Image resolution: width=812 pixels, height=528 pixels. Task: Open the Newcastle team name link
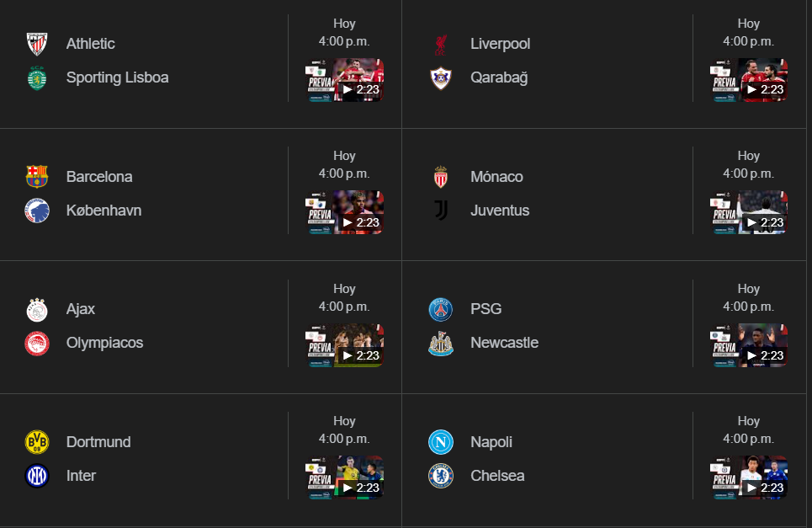pyautogui.click(x=504, y=343)
